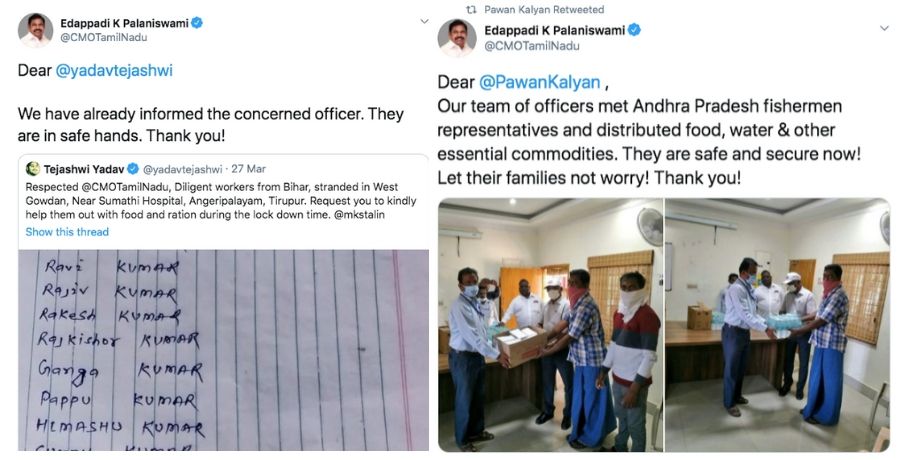Image resolution: width=900 pixels, height=460 pixels.
Task: Click the left tweet's blue verified badge
Action: pos(197,23)
